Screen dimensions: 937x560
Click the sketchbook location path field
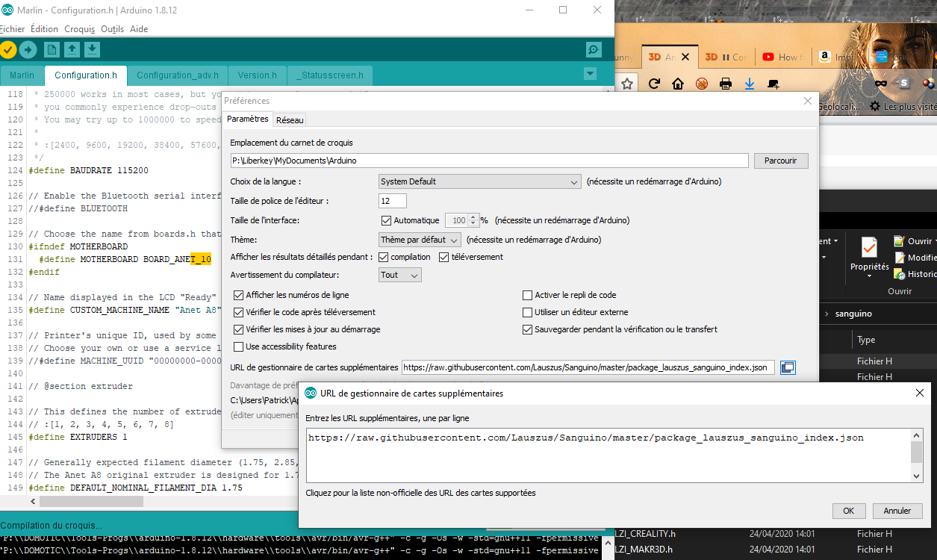489,161
